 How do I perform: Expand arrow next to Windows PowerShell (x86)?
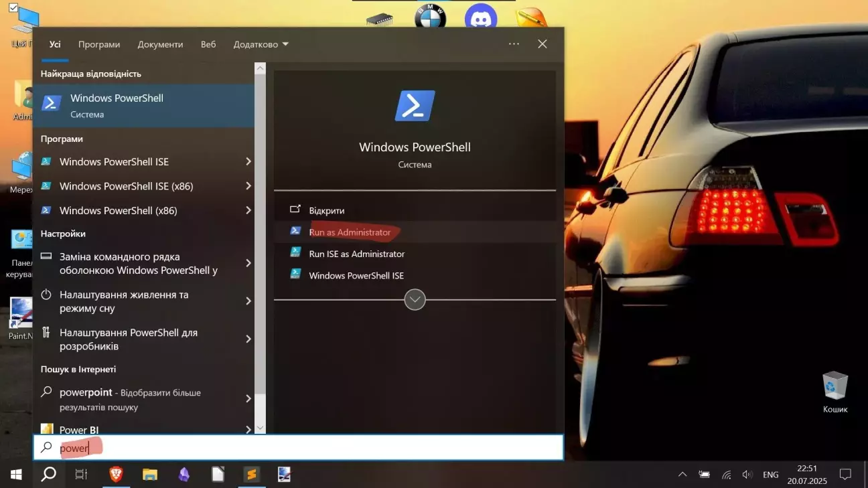(x=248, y=210)
